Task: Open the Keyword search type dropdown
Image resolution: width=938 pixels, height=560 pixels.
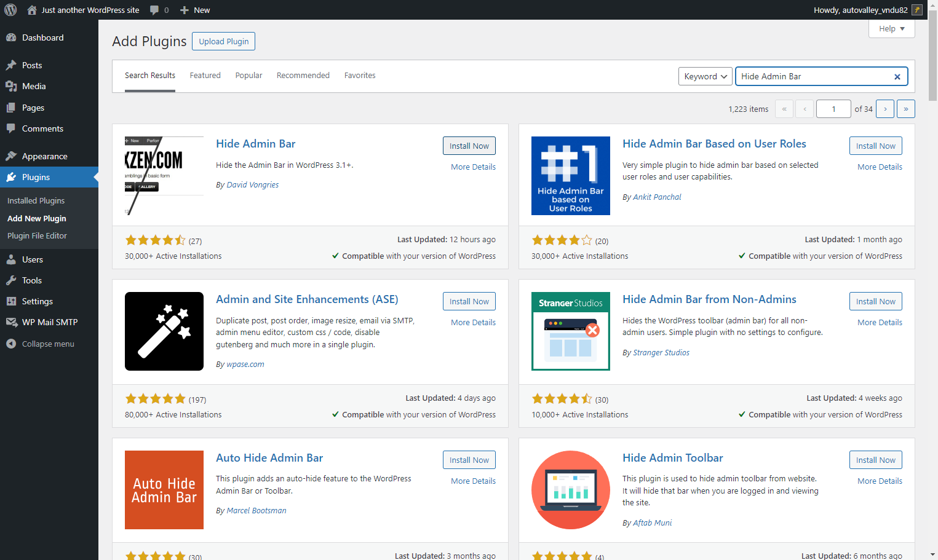Action: click(x=705, y=76)
